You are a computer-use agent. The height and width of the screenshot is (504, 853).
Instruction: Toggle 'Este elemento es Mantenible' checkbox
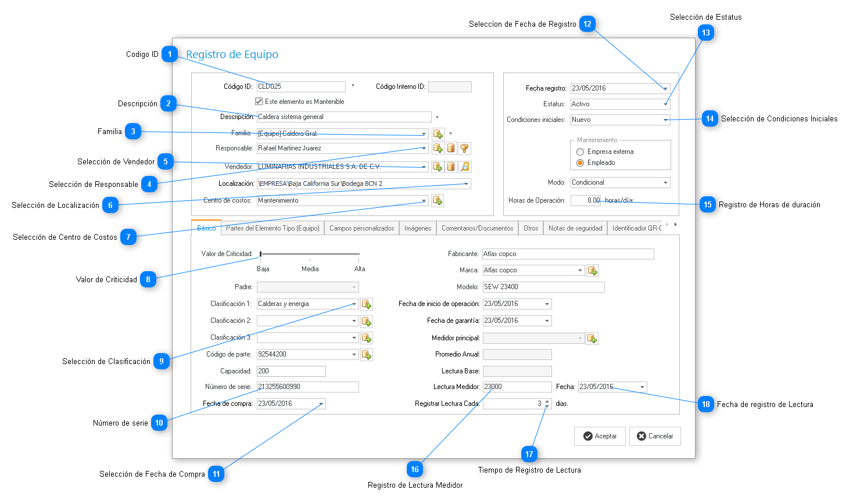pyautogui.click(x=259, y=102)
